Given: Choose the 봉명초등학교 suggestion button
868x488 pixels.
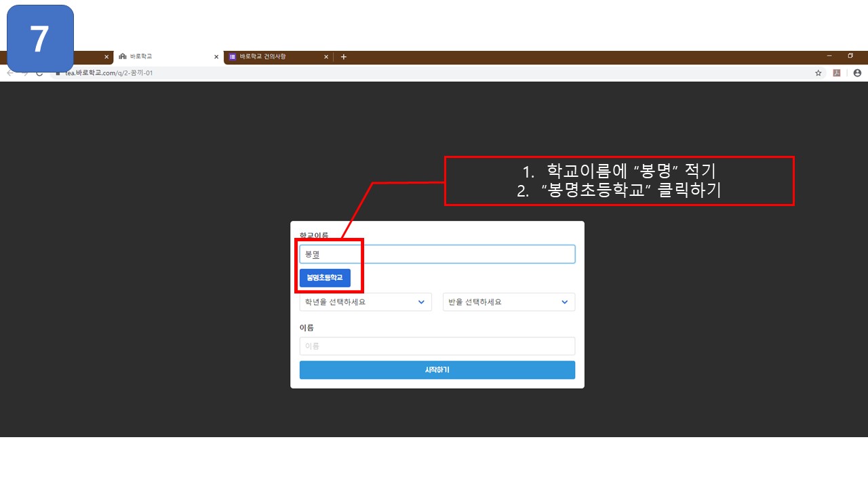Looking at the screenshot, I should pyautogui.click(x=325, y=278).
